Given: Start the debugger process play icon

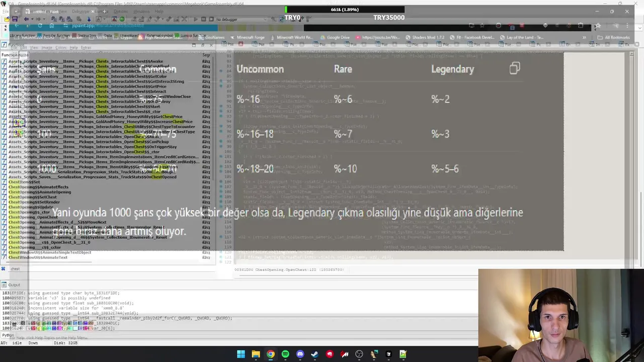Looking at the screenshot, I should tap(195, 19).
